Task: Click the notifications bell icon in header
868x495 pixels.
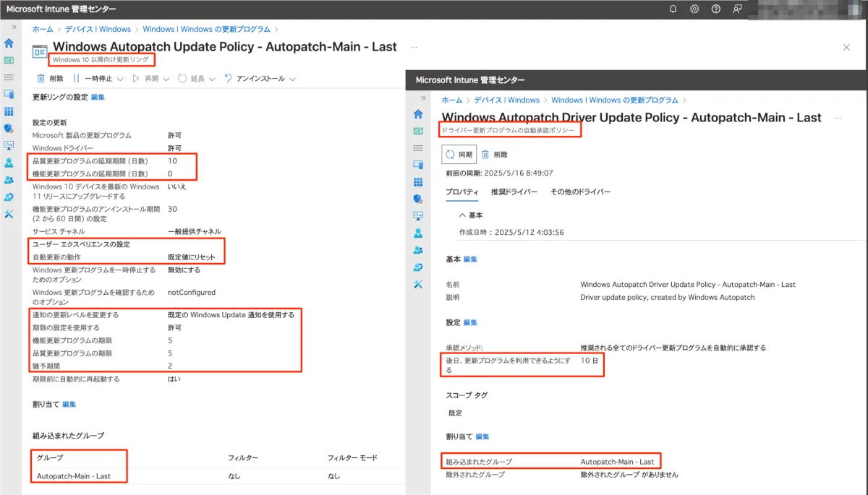Action: coord(673,9)
